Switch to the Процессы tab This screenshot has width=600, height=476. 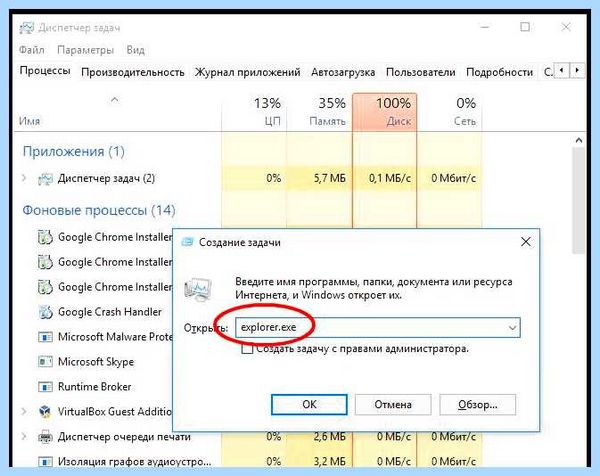coord(45,71)
